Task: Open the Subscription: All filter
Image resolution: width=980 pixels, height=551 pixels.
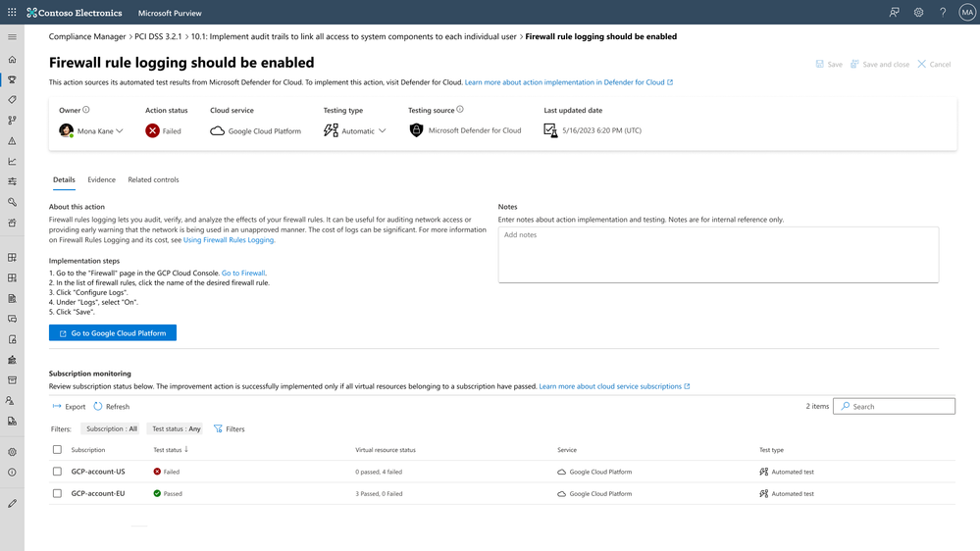Action: pyautogui.click(x=111, y=428)
